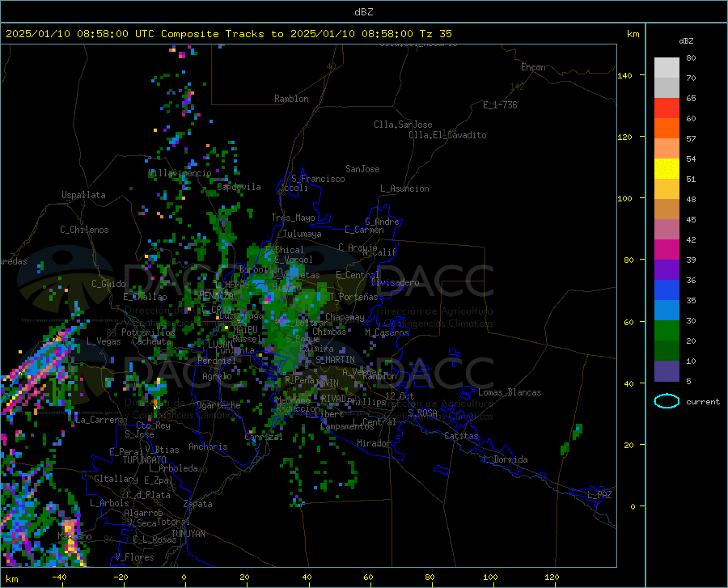Click the dBZ legend heading
The image size is (728, 588).
(686, 40)
